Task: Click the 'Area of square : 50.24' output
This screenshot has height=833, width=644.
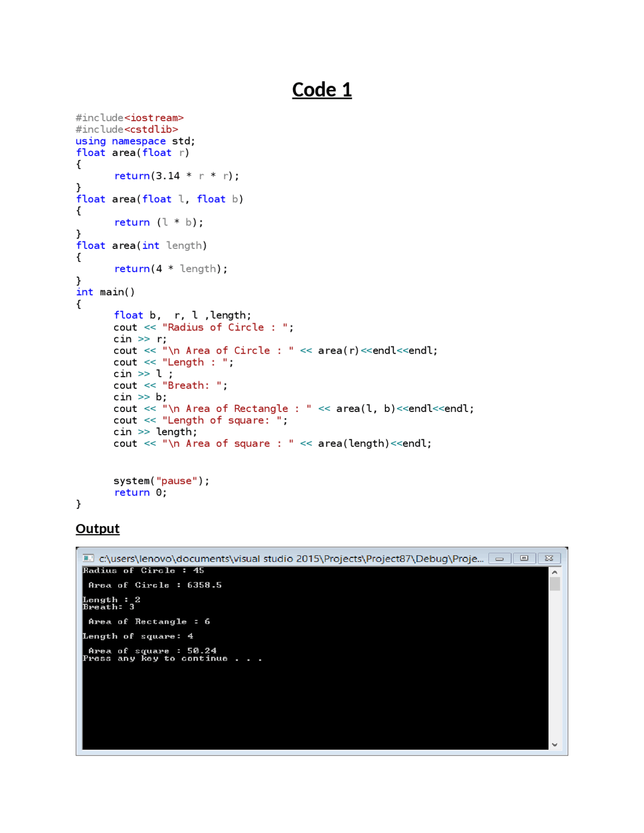Action: pyautogui.click(x=152, y=650)
